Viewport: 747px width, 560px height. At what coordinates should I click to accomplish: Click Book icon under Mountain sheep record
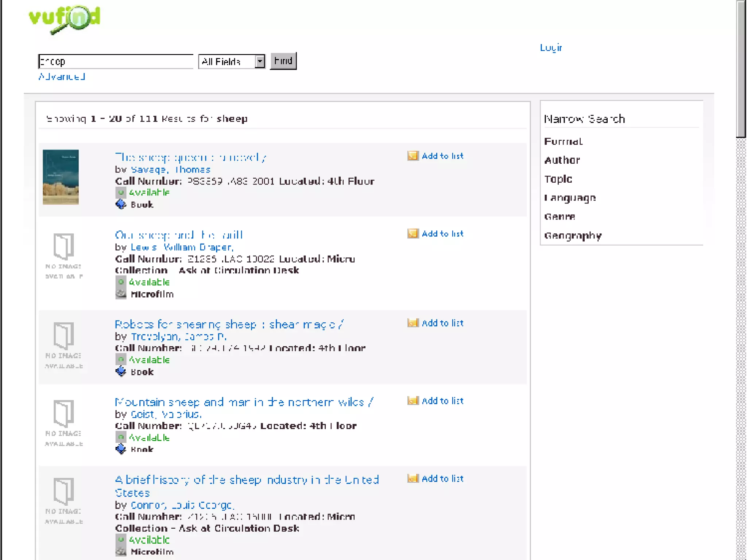121,449
